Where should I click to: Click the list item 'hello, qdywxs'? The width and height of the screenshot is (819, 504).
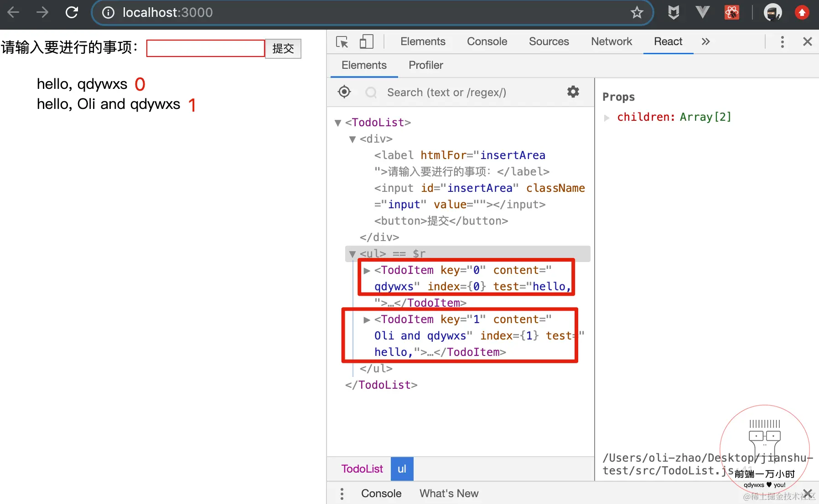[x=82, y=84]
